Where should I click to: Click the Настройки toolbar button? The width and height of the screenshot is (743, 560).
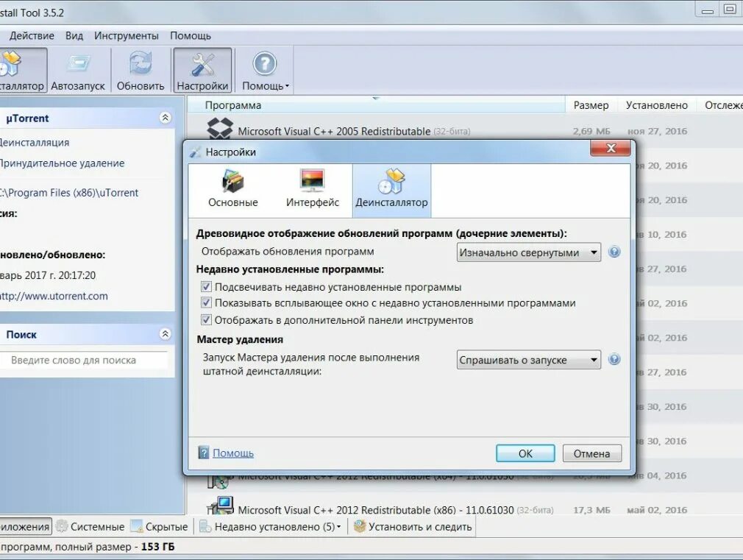202,70
